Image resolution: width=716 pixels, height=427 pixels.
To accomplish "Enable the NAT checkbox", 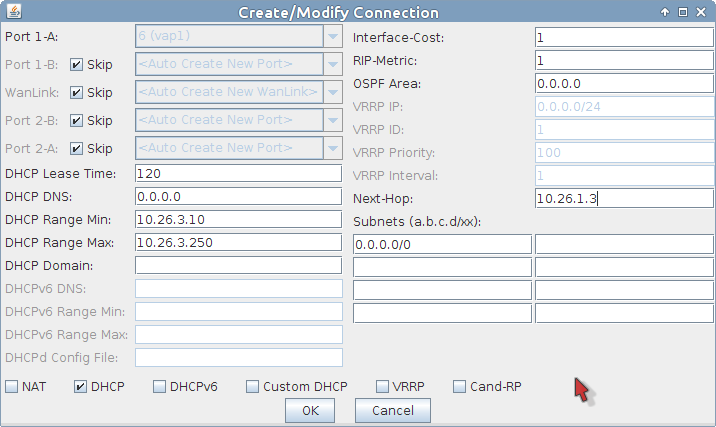I will click(12, 386).
